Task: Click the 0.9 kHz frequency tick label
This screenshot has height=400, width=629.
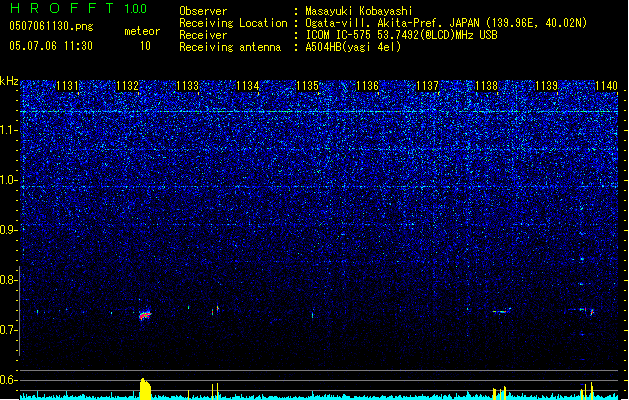Action: coord(9,230)
